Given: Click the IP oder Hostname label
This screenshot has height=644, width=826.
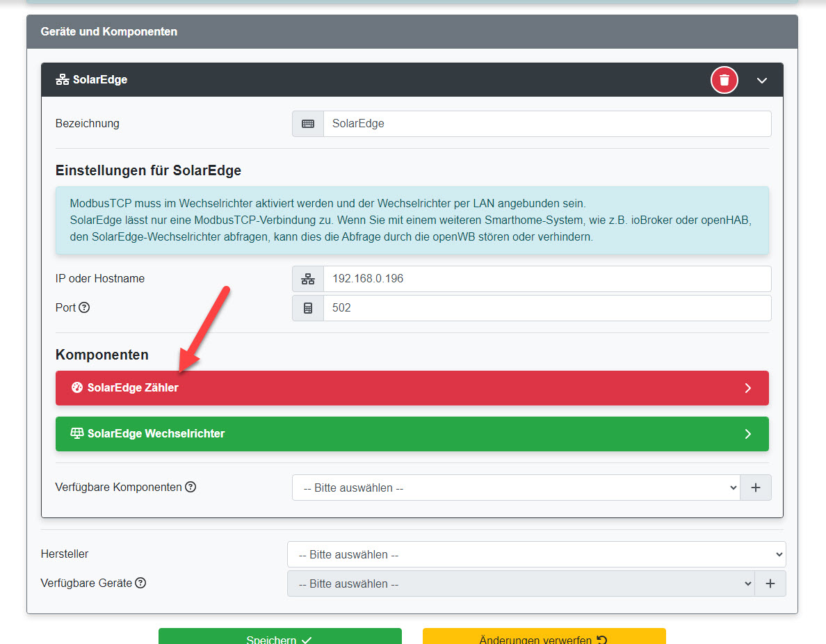Looking at the screenshot, I should [99, 278].
